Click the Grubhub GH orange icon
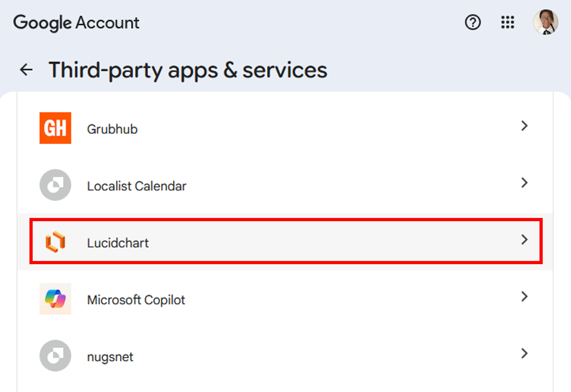The height and width of the screenshot is (392, 571). pos(55,128)
